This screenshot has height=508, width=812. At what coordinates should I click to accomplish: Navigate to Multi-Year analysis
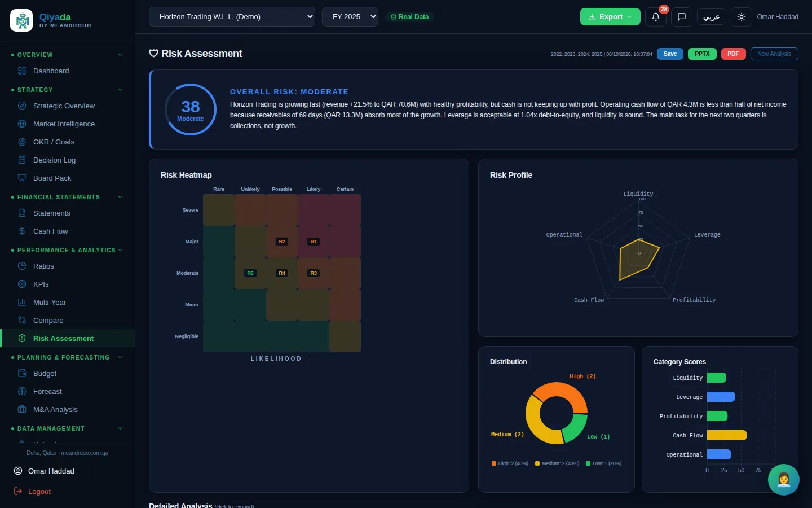68,302
